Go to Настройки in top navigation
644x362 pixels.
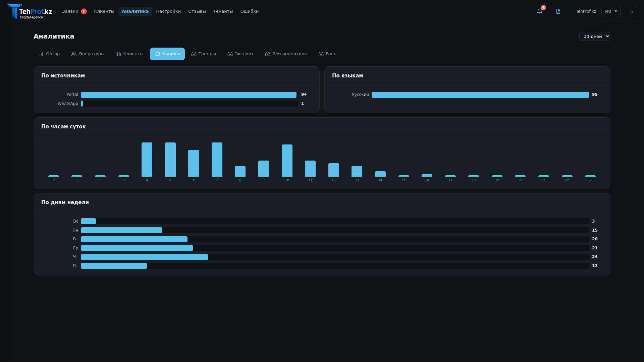point(168,11)
